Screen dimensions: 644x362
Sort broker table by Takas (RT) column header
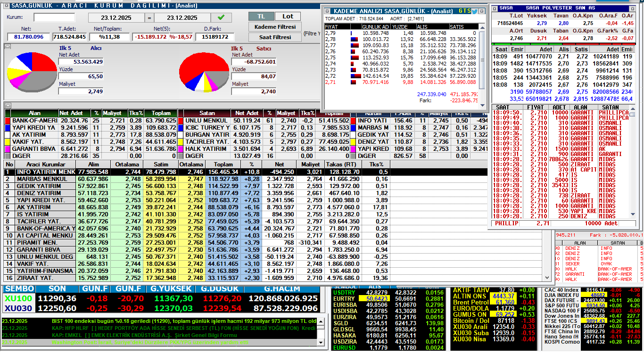[x=343, y=165]
